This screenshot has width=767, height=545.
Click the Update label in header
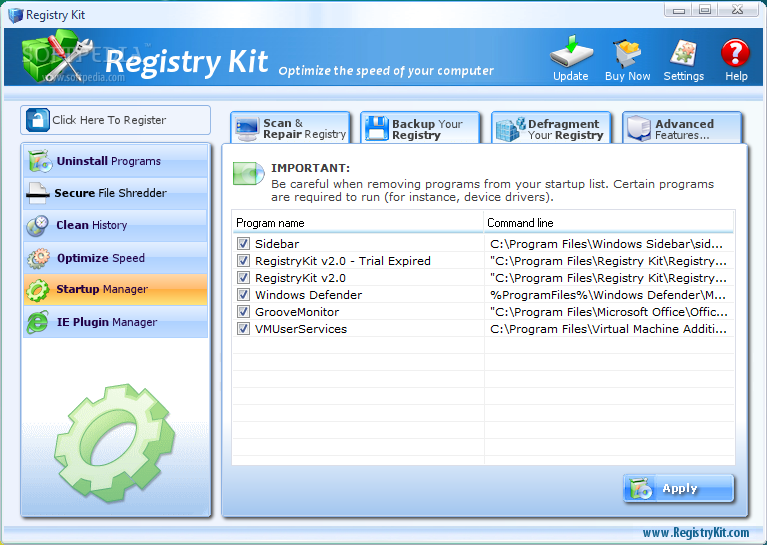point(571,76)
